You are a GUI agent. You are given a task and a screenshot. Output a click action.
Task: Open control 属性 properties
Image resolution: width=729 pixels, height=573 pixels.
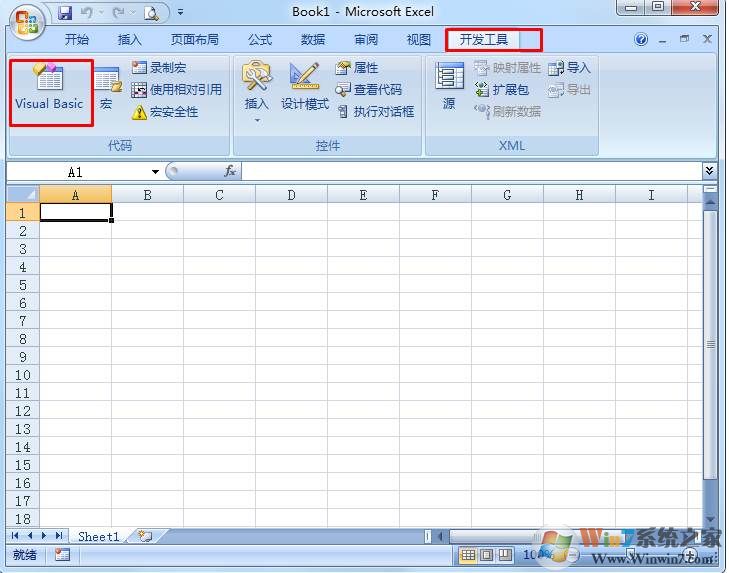(357, 68)
